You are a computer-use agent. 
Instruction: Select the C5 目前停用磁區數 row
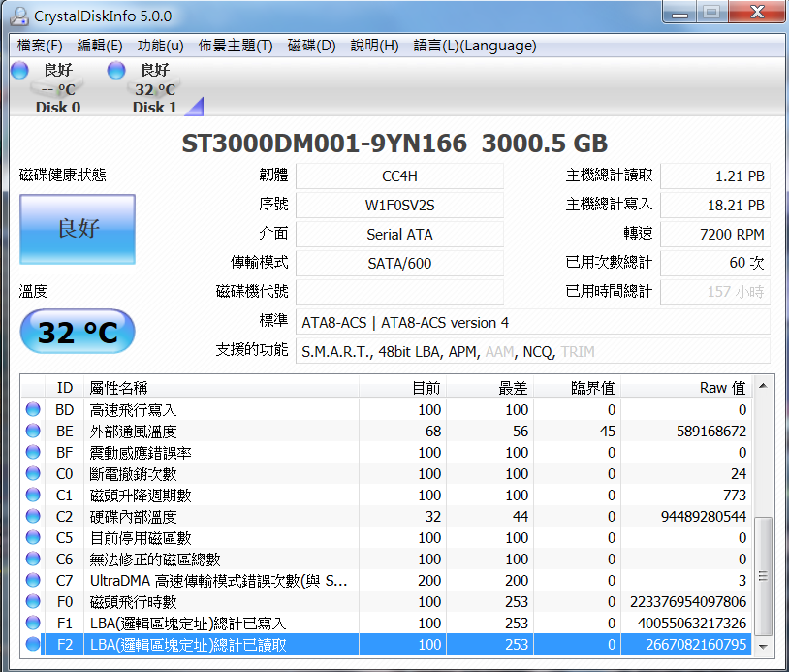coord(388,538)
